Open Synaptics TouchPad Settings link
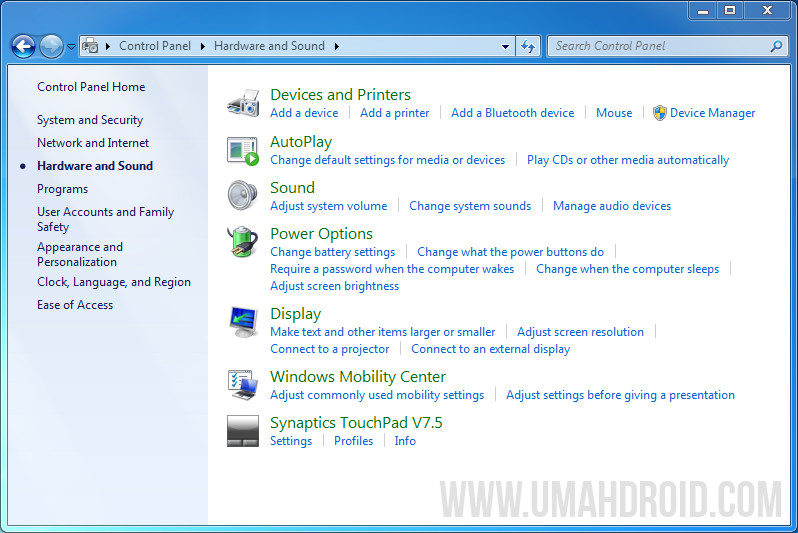Image resolution: width=798 pixels, height=533 pixels. (291, 441)
